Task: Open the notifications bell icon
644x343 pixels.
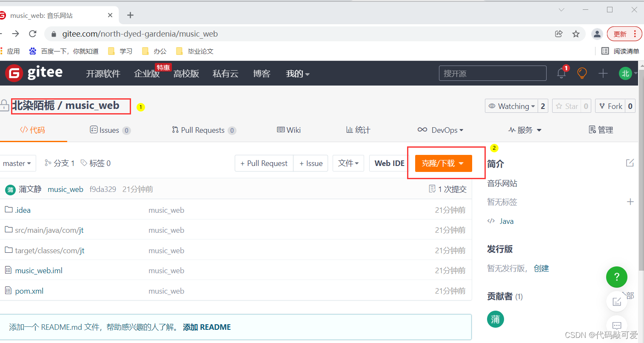Action: pos(561,73)
